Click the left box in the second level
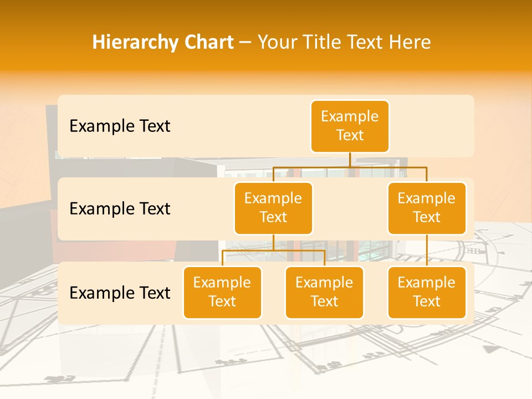Image resolution: width=532 pixels, height=399 pixels. 273,208
